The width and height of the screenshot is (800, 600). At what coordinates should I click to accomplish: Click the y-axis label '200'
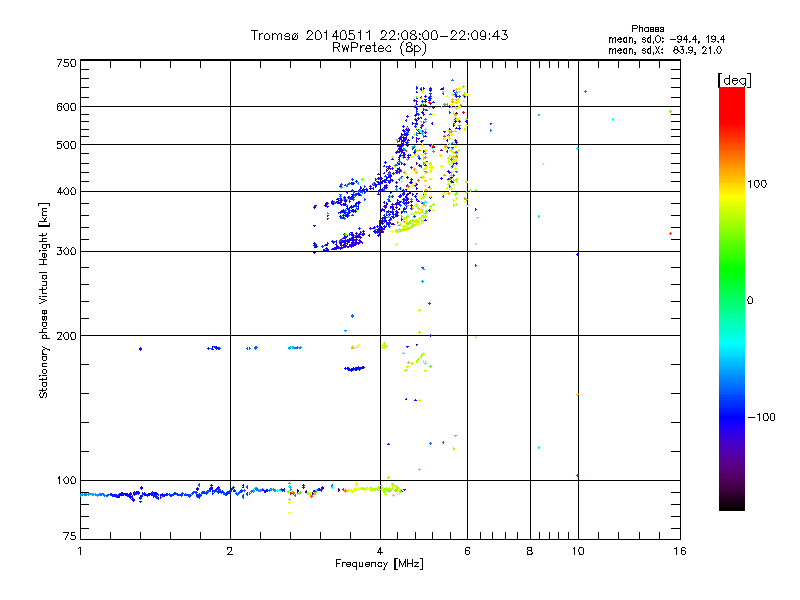[x=66, y=336]
